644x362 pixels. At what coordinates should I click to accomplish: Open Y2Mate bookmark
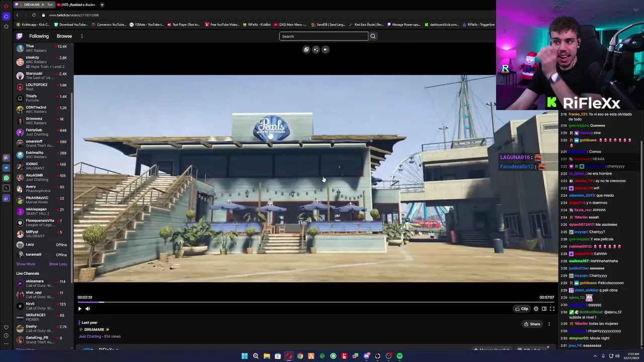click(146, 25)
